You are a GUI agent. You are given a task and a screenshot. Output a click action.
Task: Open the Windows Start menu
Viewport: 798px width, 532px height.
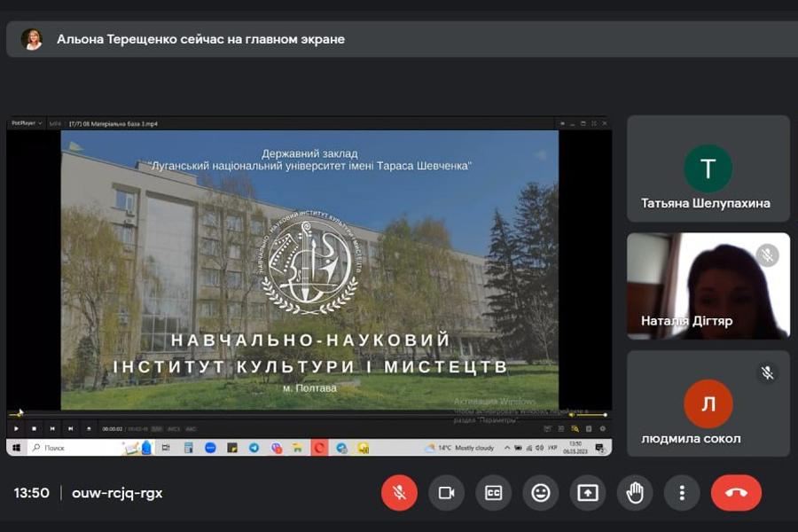click(16, 448)
